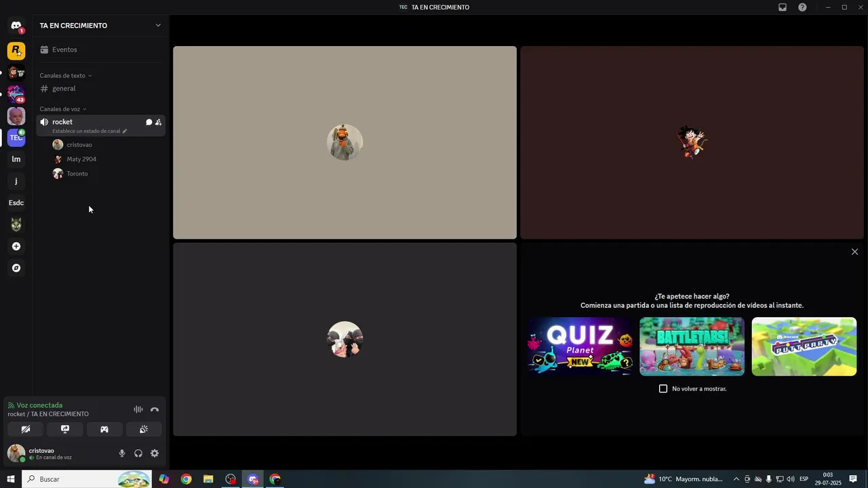
Task: Click invite people icon on rocket channel
Action: (158, 122)
